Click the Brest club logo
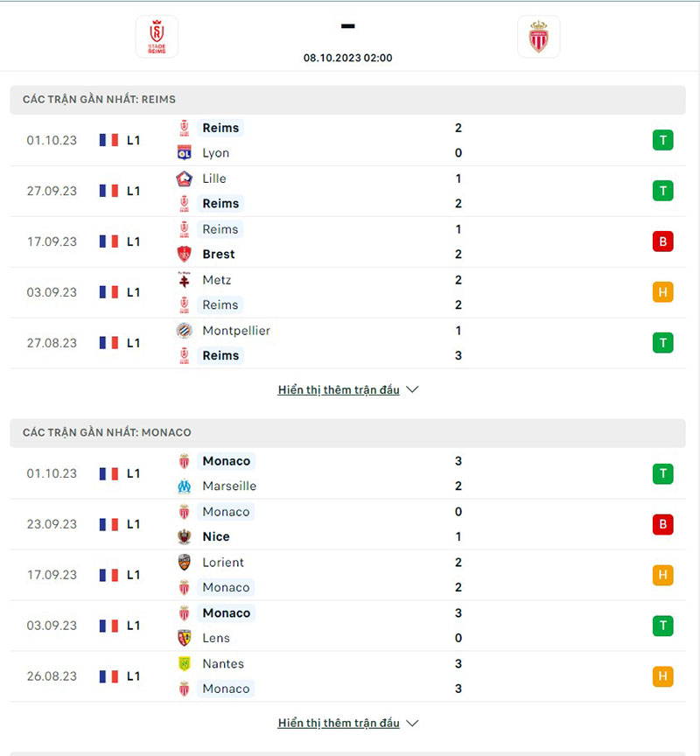Image resolution: width=700 pixels, height=756 pixels. [185, 254]
